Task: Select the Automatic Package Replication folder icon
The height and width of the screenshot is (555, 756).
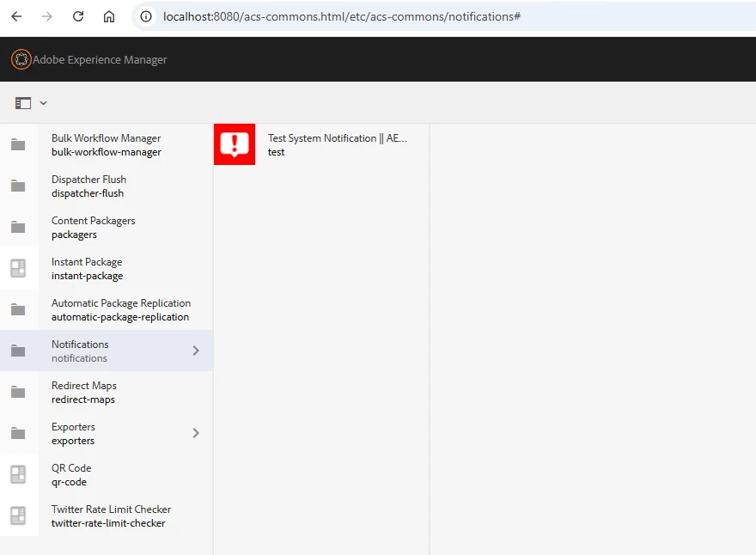Action: 18,309
